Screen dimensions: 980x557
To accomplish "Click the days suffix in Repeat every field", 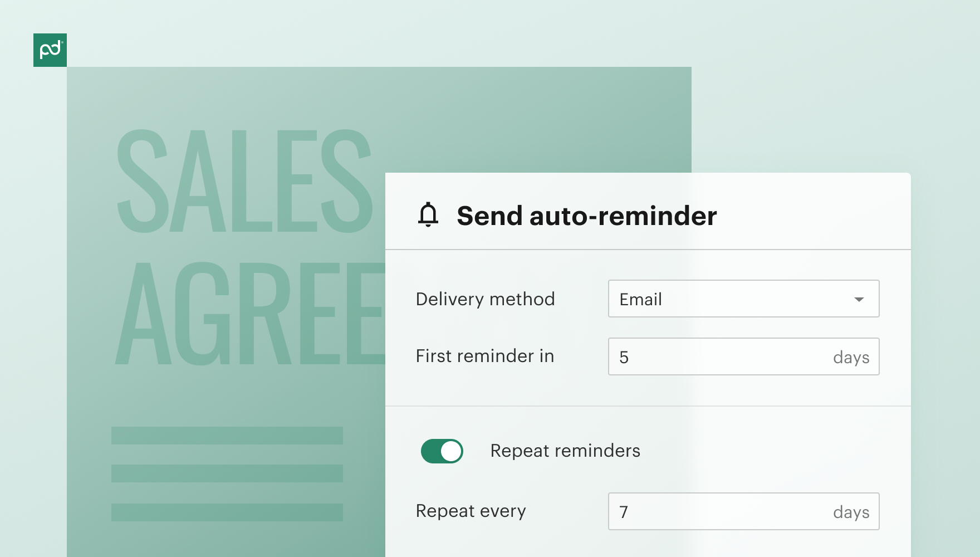I will 851,512.
